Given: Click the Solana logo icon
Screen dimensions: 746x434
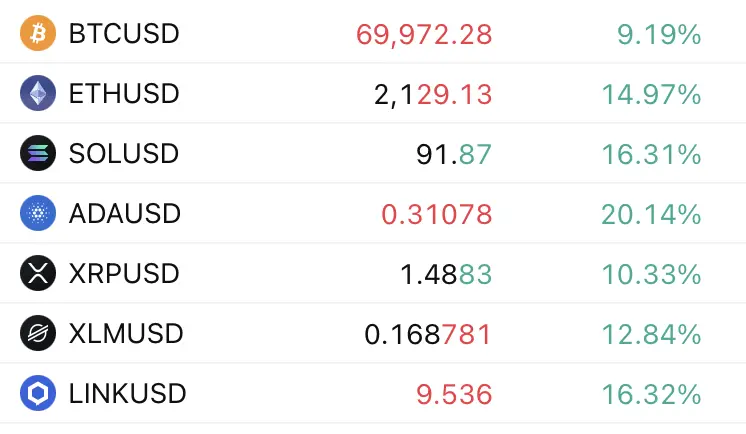Looking at the screenshot, I should (38, 153).
